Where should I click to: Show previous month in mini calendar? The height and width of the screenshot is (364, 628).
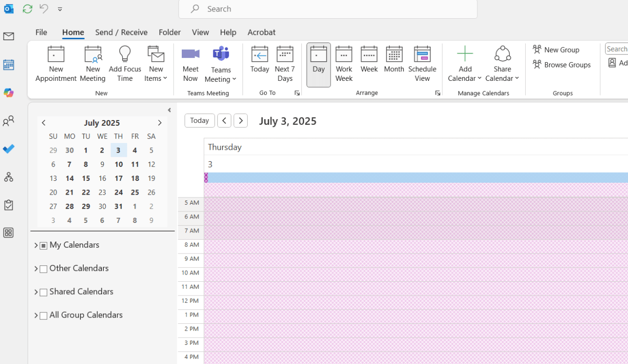tap(44, 123)
